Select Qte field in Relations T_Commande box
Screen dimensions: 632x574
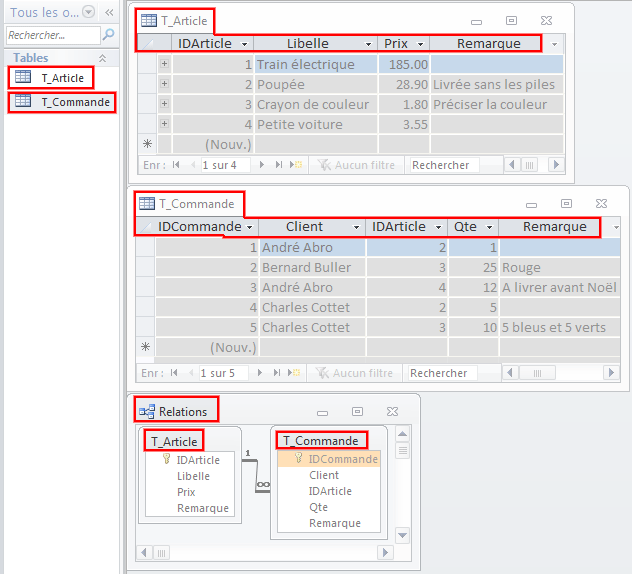(x=318, y=507)
